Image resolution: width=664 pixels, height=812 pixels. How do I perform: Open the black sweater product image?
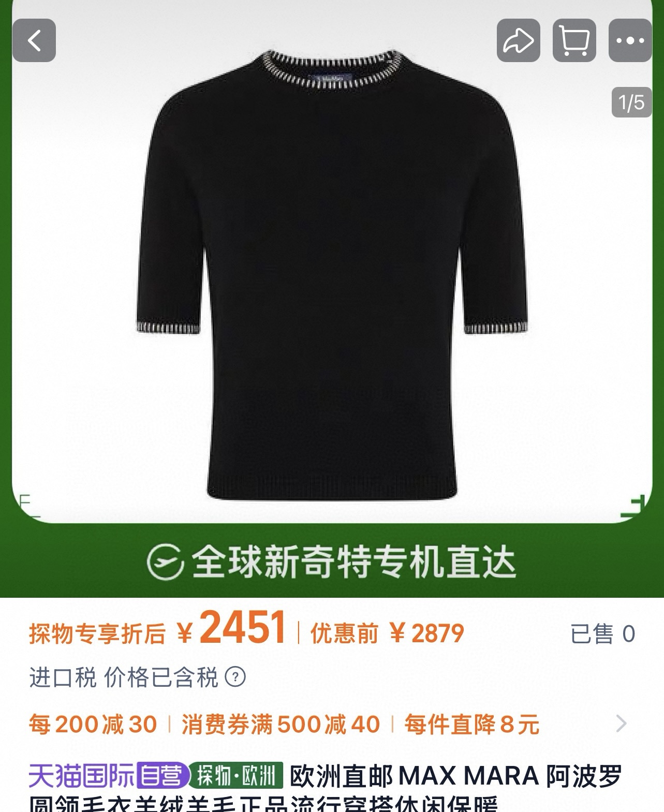[x=332, y=274]
